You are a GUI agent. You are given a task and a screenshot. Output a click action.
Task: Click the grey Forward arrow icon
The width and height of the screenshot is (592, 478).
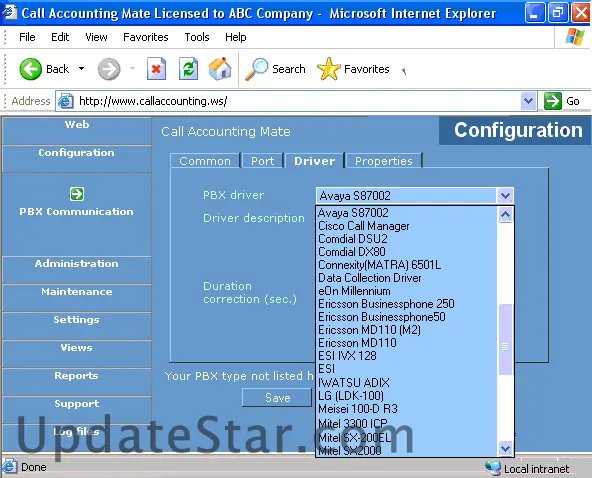[x=109, y=69]
